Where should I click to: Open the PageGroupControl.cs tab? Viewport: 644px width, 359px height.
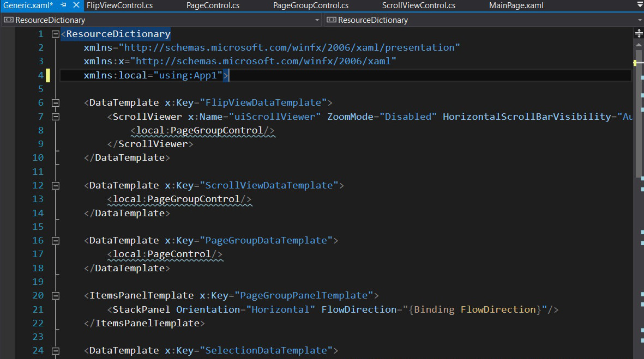310,5
